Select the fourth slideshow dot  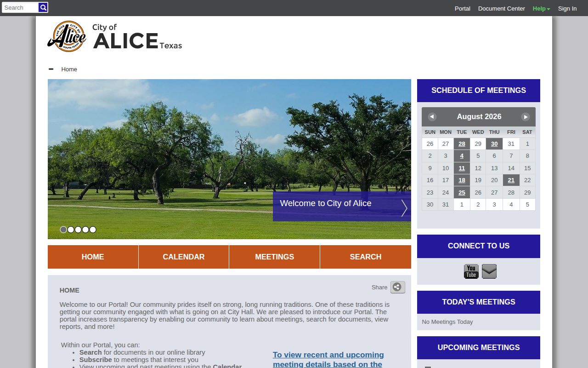coord(85,230)
